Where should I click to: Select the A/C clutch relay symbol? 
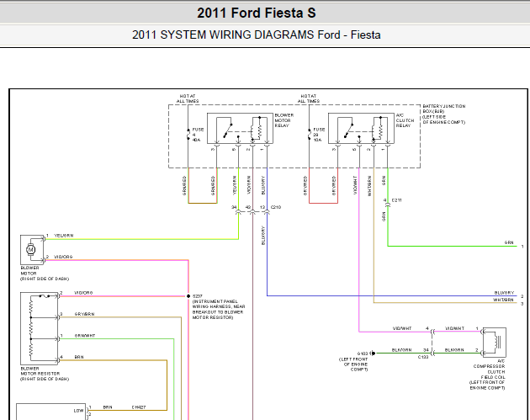(x=361, y=128)
